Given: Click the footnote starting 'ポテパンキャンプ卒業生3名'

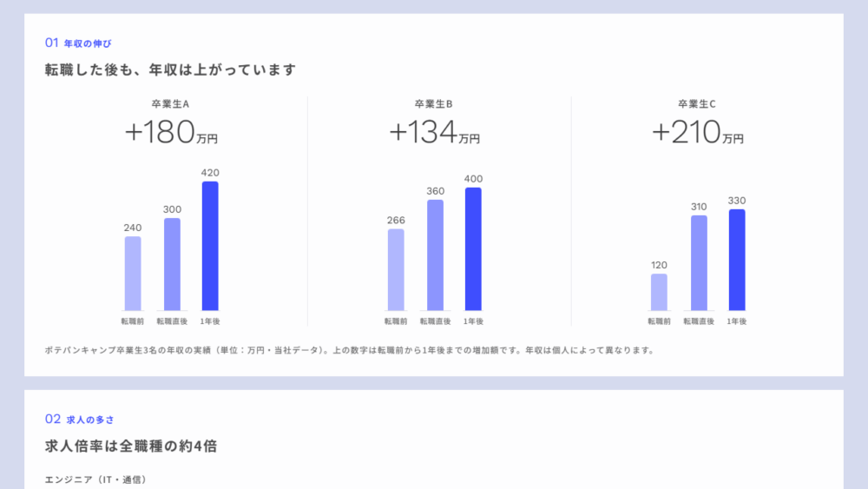Looking at the screenshot, I should [x=350, y=350].
